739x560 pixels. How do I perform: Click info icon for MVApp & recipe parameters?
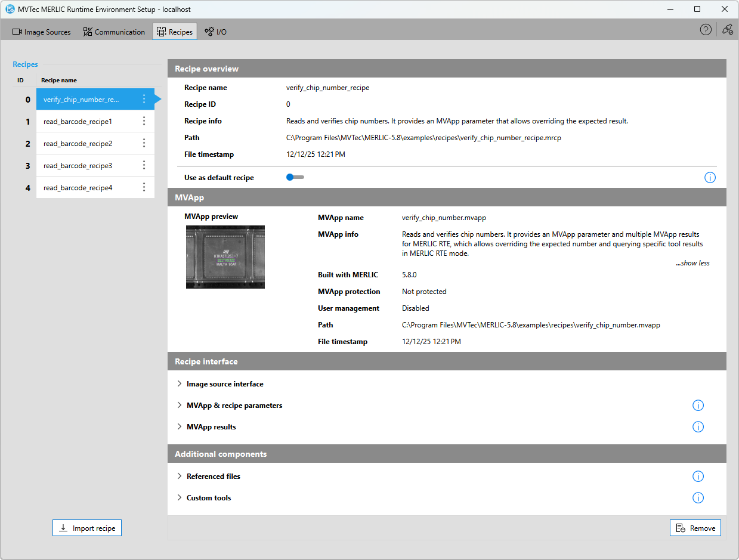tap(698, 406)
